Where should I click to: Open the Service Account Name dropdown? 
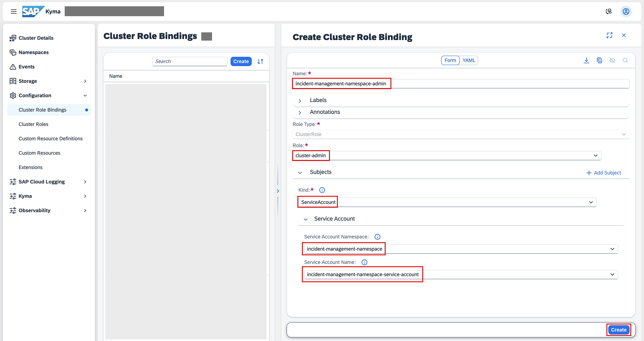click(461, 275)
